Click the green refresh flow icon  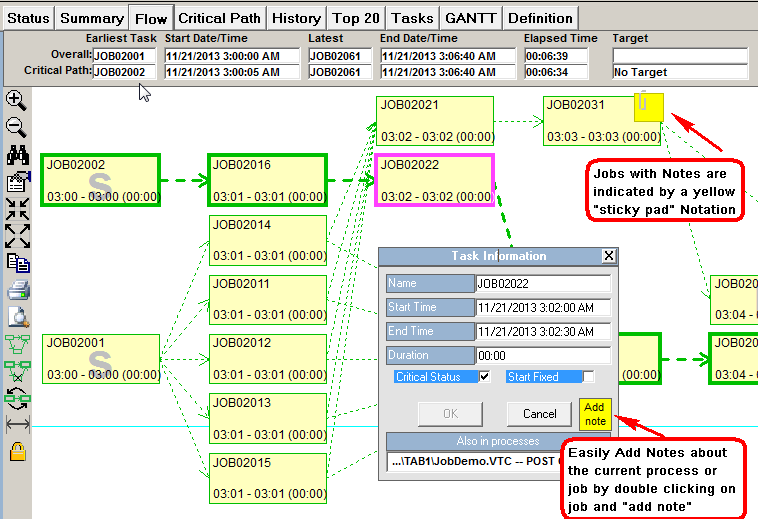(x=17, y=398)
